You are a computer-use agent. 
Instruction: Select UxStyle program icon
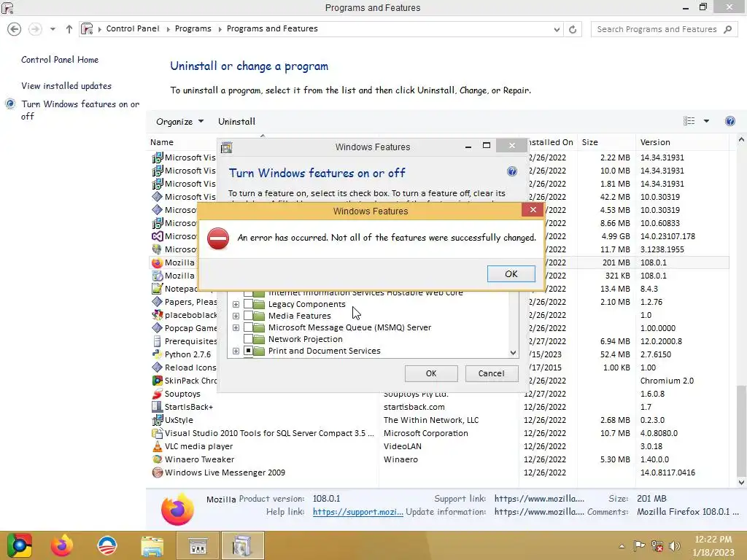(158, 420)
